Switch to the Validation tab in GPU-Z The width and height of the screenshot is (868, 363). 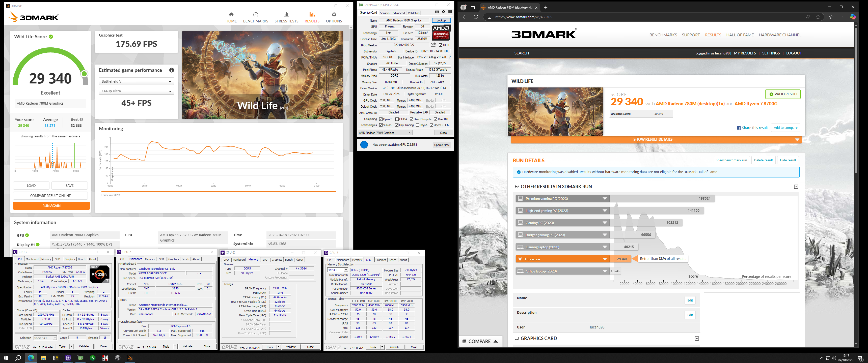[414, 13]
